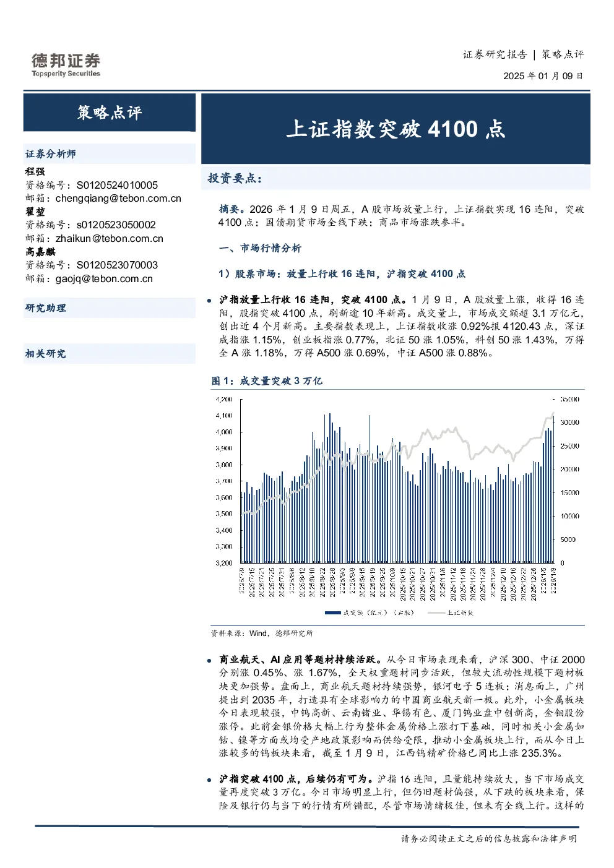This screenshot has height=868, width=614.
Task: Click the 30000 right axis label
Action: (x=569, y=423)
